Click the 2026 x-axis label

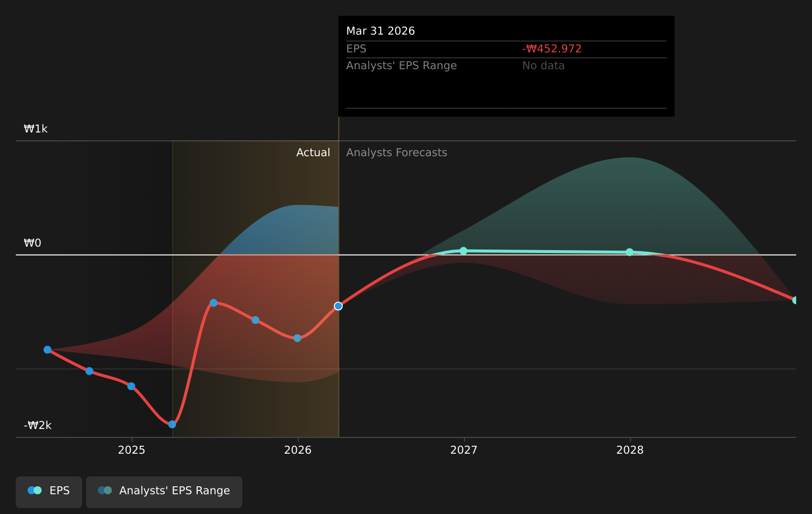click(x=298, y=450)
